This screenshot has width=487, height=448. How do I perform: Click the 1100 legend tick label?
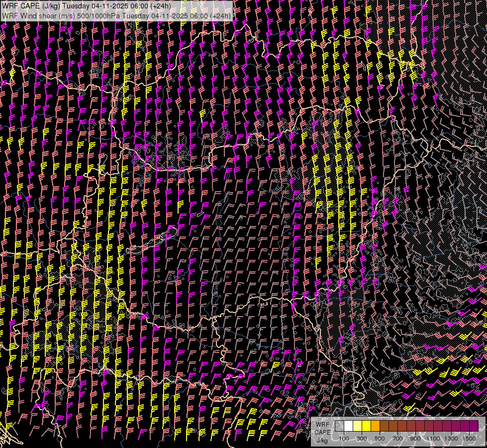(x=433, y=439)
